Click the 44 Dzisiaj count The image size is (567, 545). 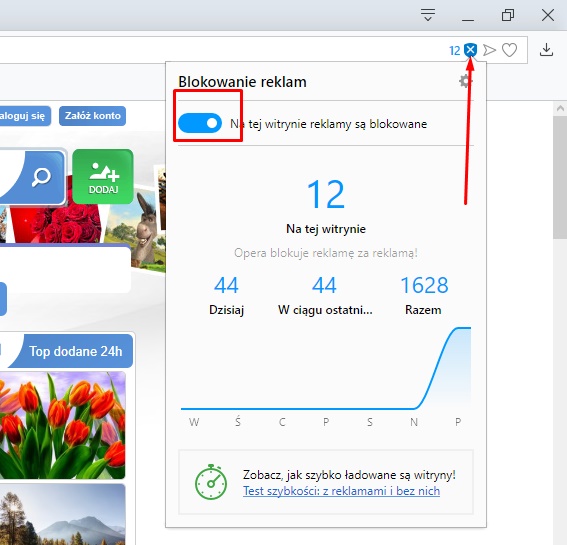click(226, 285)
